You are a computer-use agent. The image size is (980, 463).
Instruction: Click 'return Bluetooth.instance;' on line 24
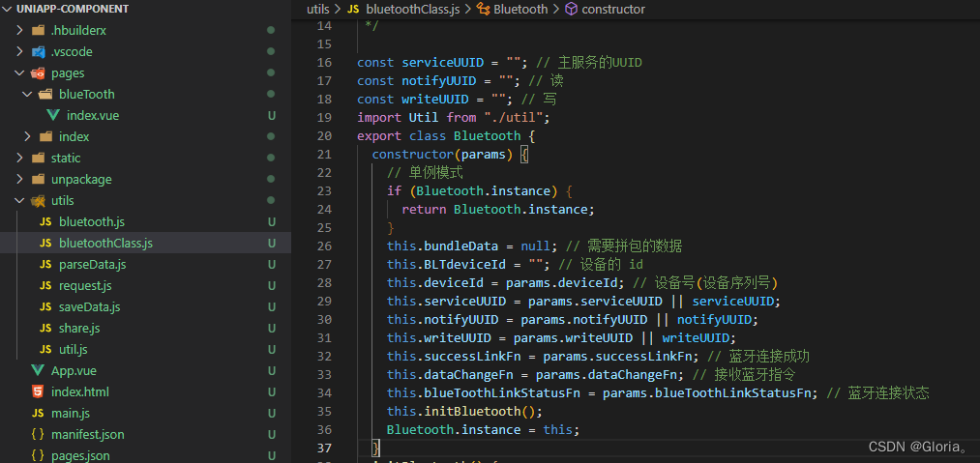pos(498,210)
